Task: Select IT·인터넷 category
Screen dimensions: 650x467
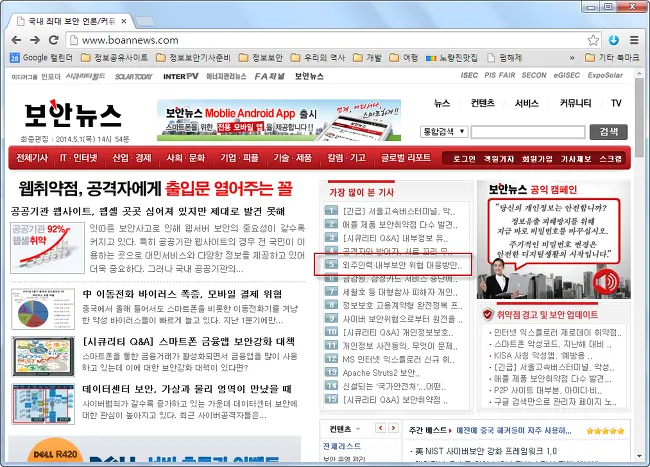Action: coord(79,158)
